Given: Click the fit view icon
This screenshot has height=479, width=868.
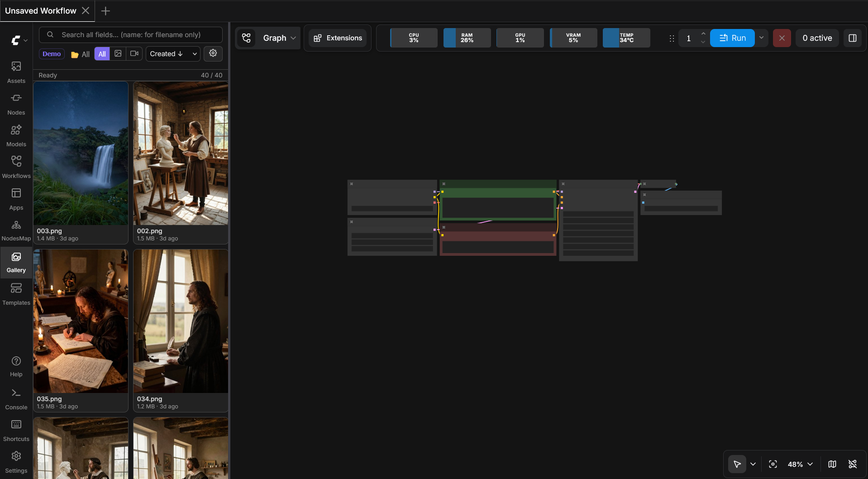Looking at the screenshot, I should pos(773,464).
